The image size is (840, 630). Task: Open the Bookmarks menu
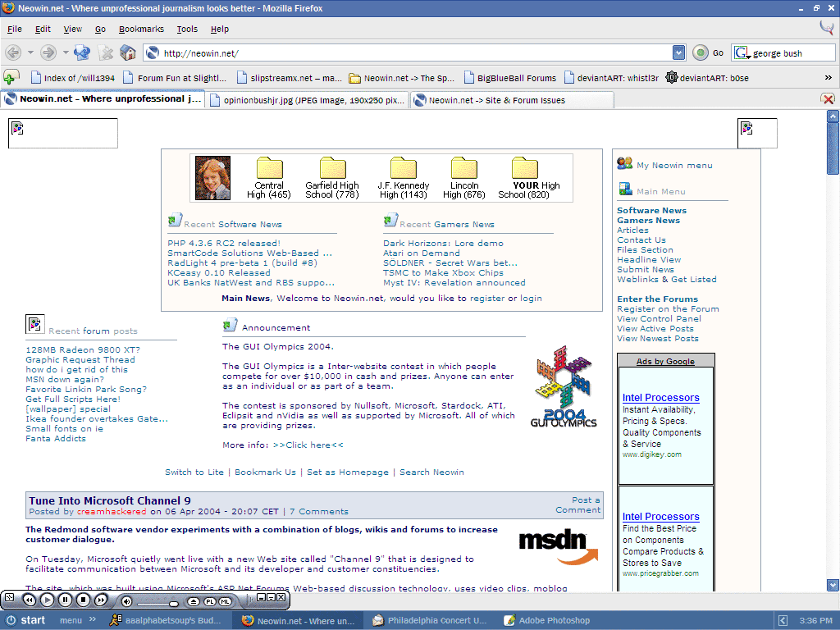pyautogui.click(x=141, y=29)
